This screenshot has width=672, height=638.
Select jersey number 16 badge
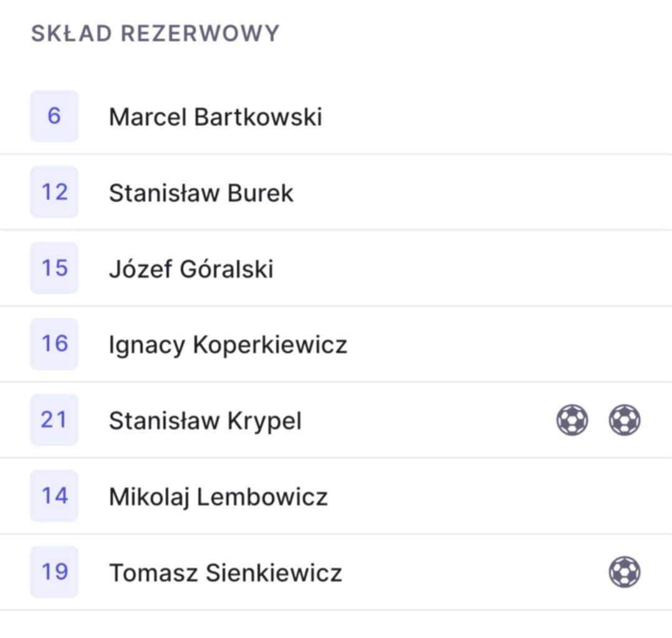pos(54,344)
